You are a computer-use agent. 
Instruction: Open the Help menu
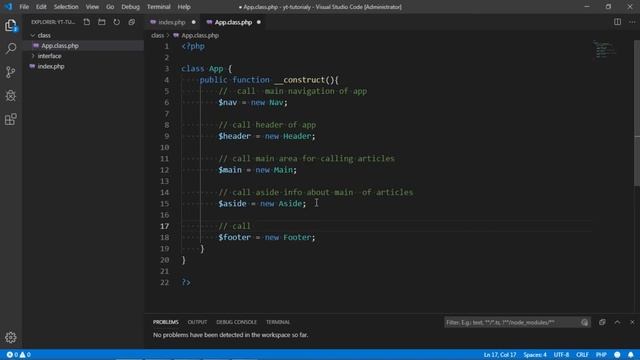click(x=184, y=7)
